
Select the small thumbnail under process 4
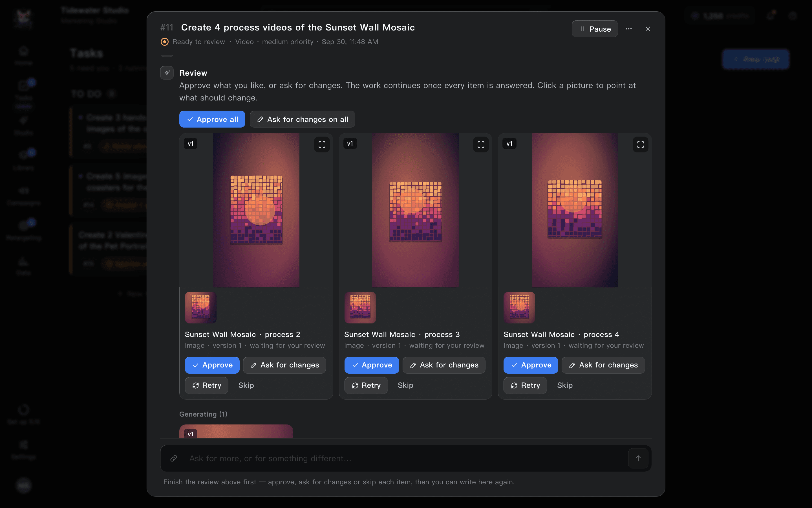click(519, 307)
